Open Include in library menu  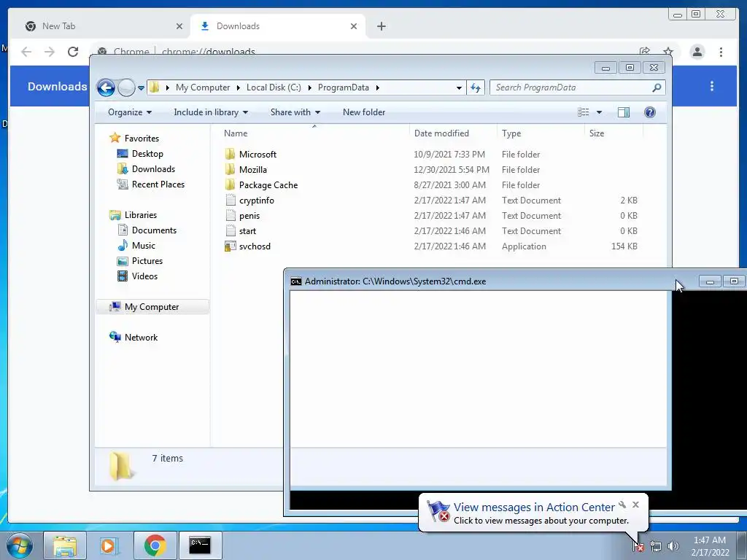(211, 112)
